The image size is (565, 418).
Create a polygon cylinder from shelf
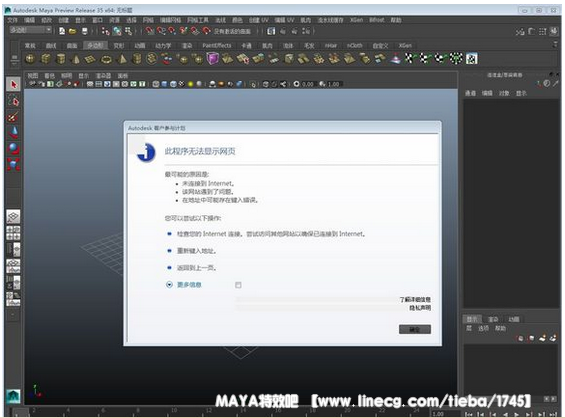click(x=61, y=58)
